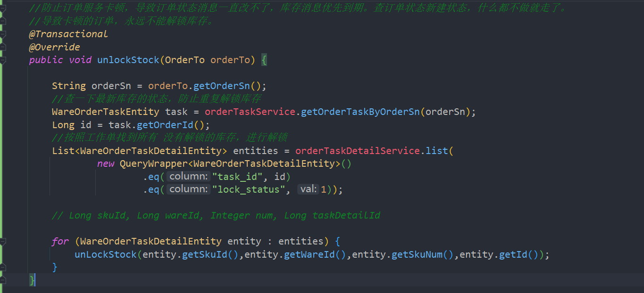
Task: Click the OrderTo parameter type
Action: click(185, 60)
